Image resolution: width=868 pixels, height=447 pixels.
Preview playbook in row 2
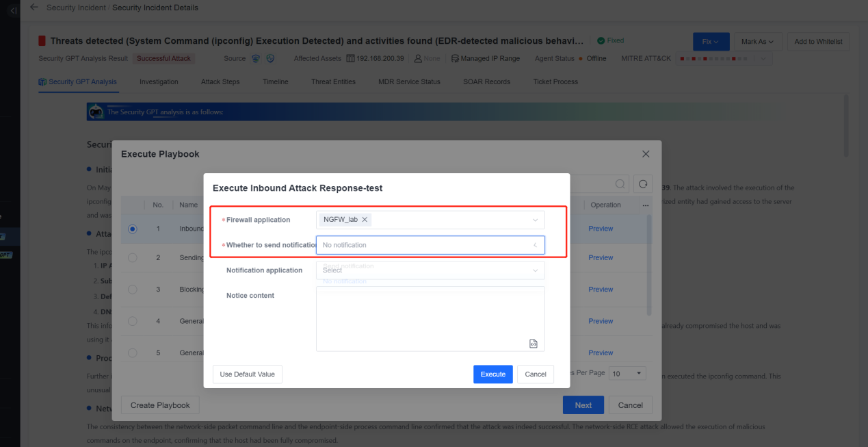pos(601,257)
